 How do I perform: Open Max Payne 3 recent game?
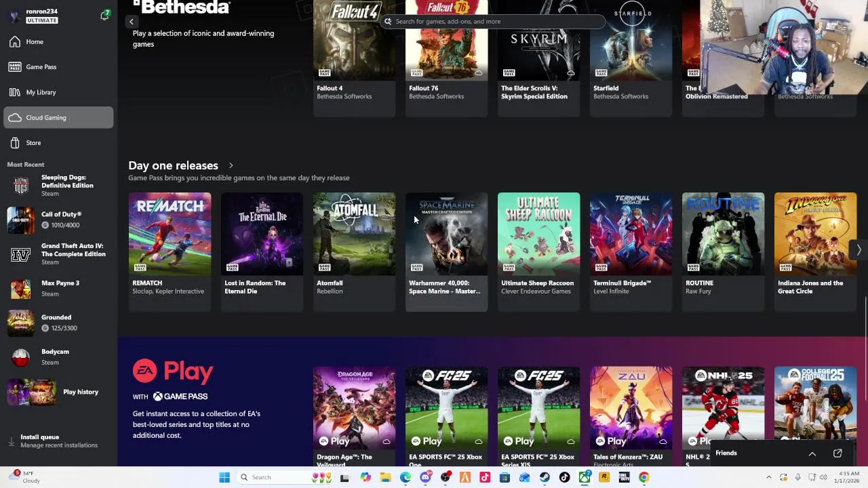(x=58, y=288)
